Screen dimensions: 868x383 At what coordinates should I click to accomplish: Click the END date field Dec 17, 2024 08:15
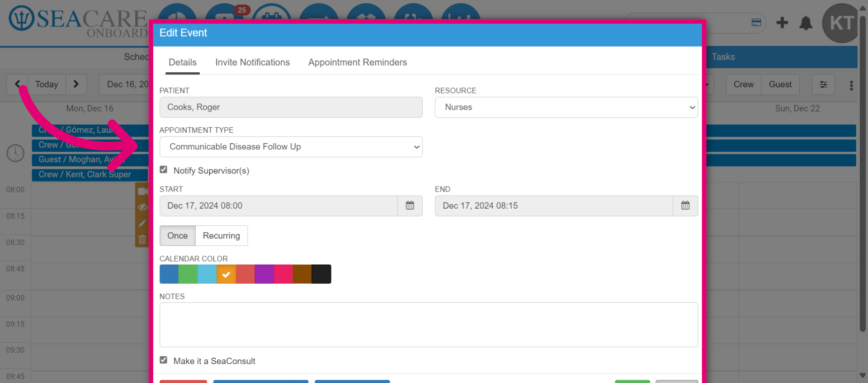point(554,206)
